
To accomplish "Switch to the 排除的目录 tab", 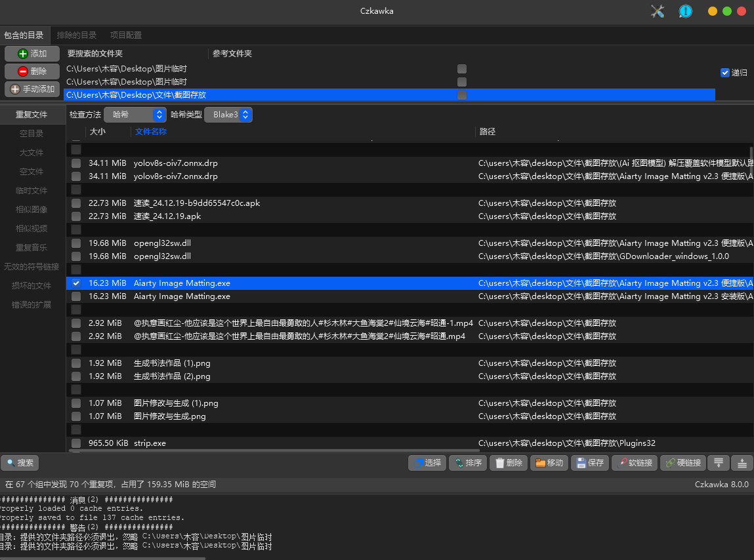I will tap(77, 35).
